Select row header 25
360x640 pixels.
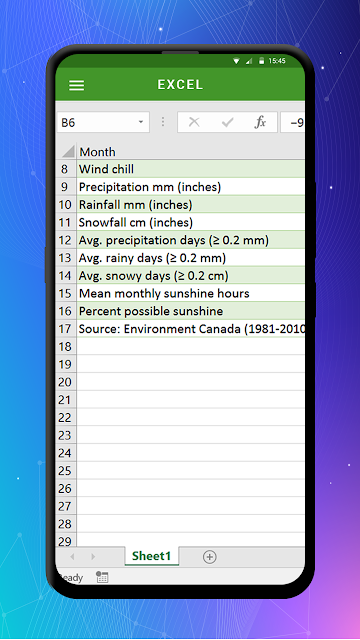pyautogui.click(x=66, y=471)
